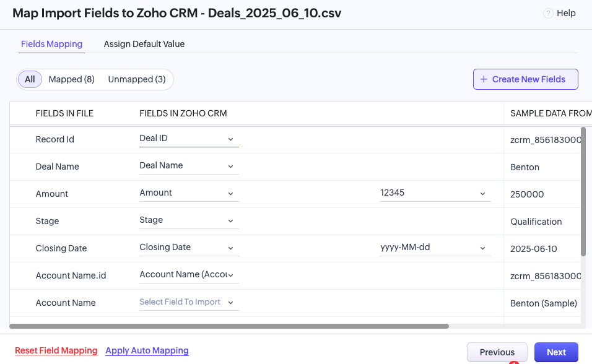This screenshot has width=592, height=364.
Task: Click the Next button
Action: click(x=556, y=352)
